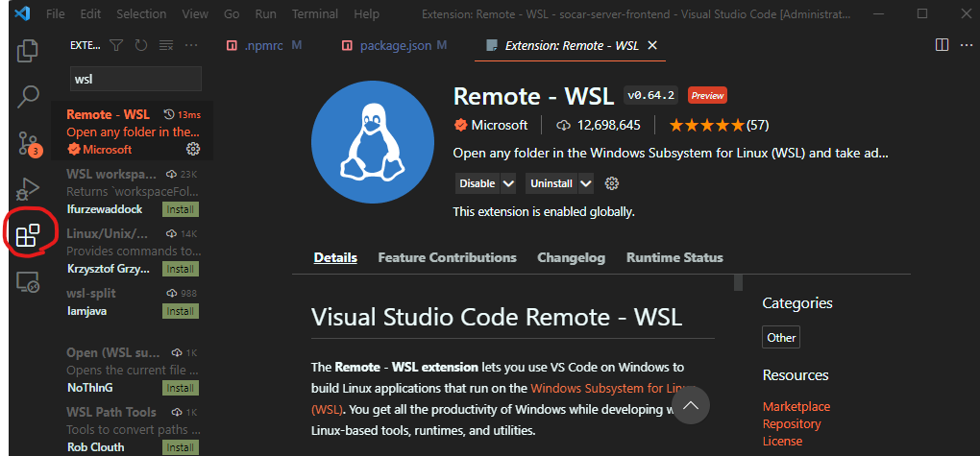Open the Windows Subsystem for Linux link
The width and height of the screenshot is (980, 456).
coord(614,388)
